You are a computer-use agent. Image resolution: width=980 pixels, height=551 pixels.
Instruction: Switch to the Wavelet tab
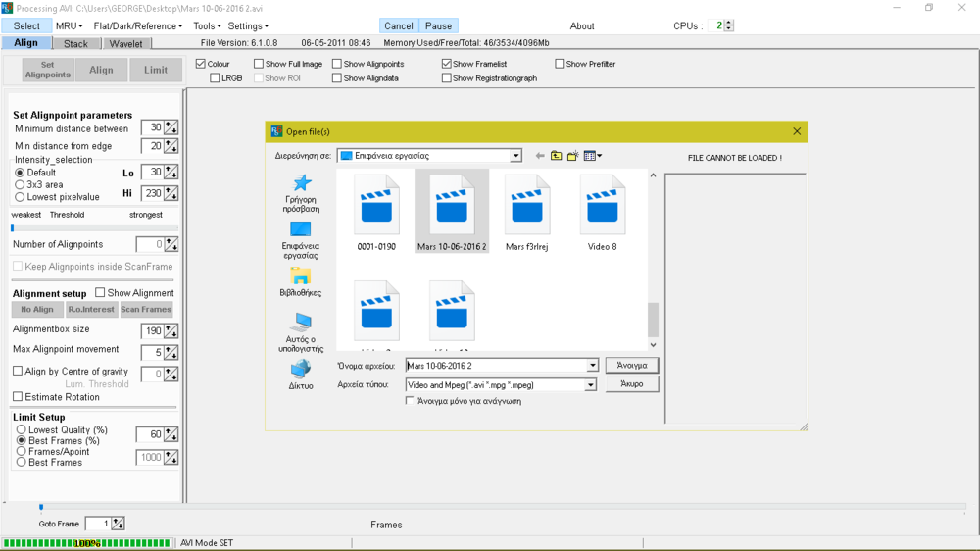(x=125, y=43)
